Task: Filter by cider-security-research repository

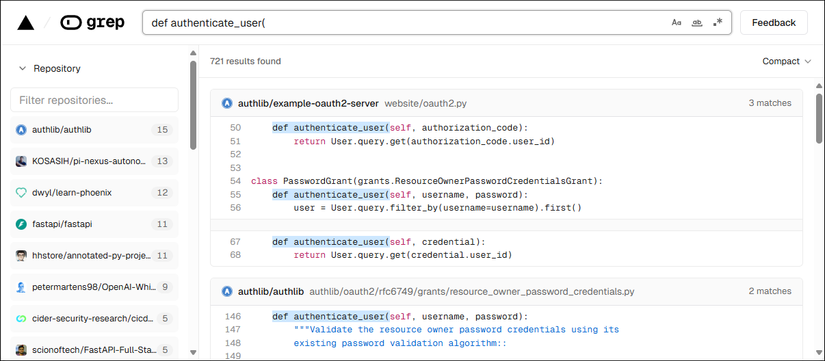Action: [x=94, y=319]
